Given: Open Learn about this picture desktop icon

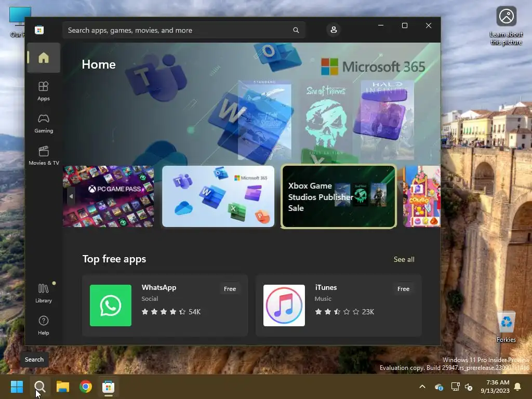Looking at the screenshot, I should 506,26.
